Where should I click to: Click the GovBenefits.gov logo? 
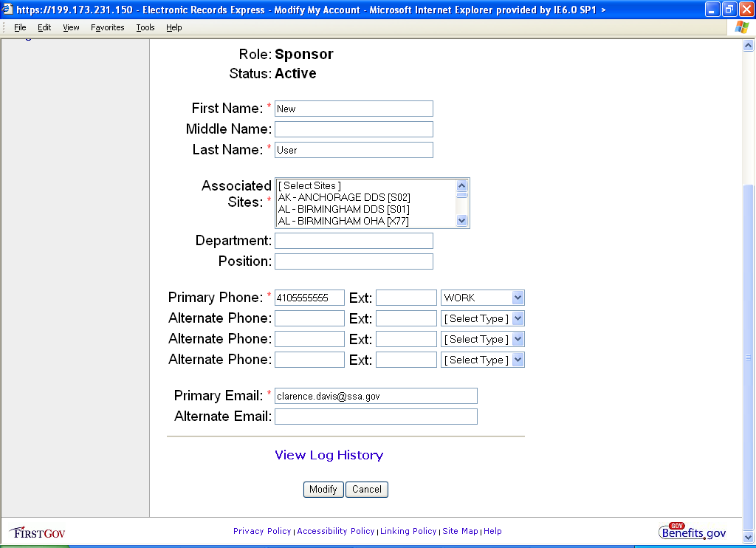click(x=693, y=532)
